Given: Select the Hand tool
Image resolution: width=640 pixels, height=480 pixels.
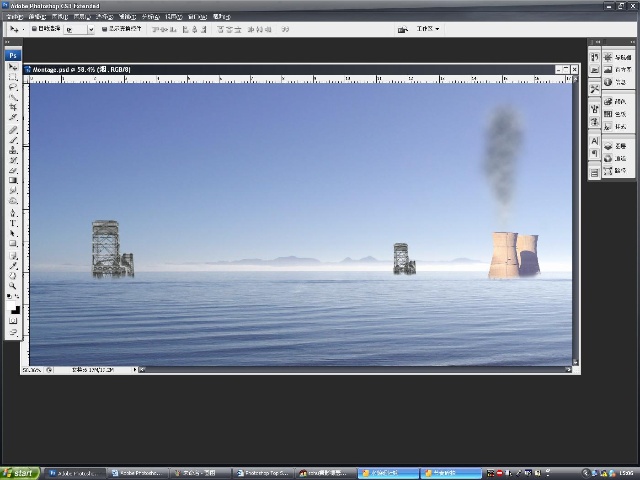Looking at the screenshot, I should coord(13,276).
